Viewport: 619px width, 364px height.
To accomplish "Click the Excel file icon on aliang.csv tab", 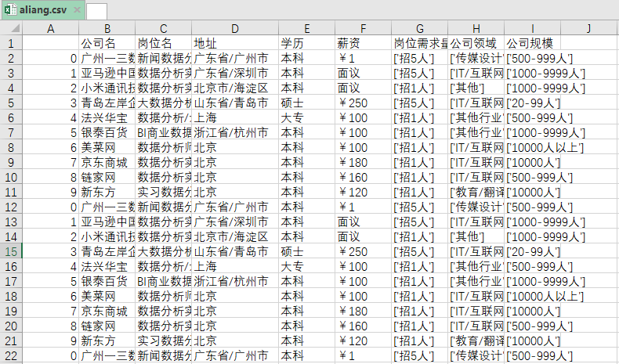I will point(11,10).
